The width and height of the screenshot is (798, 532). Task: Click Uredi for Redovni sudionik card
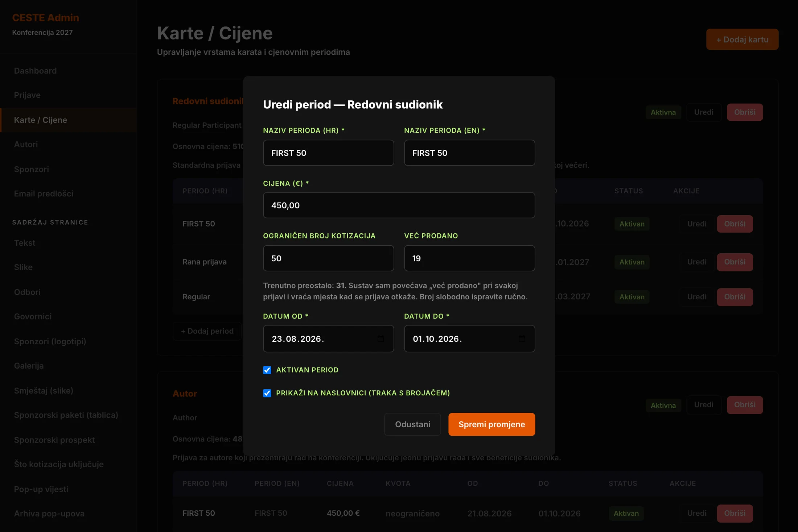704,112
